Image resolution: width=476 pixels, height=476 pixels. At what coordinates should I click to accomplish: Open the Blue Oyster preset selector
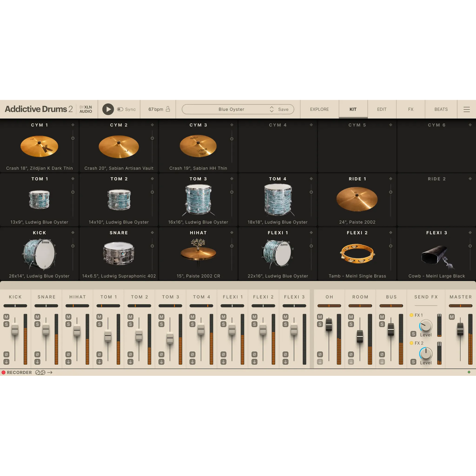(231, 109)
